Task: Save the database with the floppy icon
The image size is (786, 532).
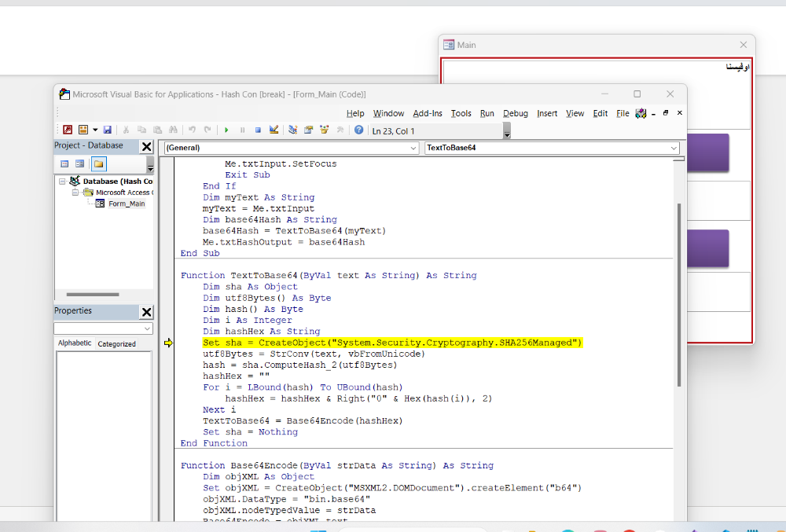Action: click(107, 130)
